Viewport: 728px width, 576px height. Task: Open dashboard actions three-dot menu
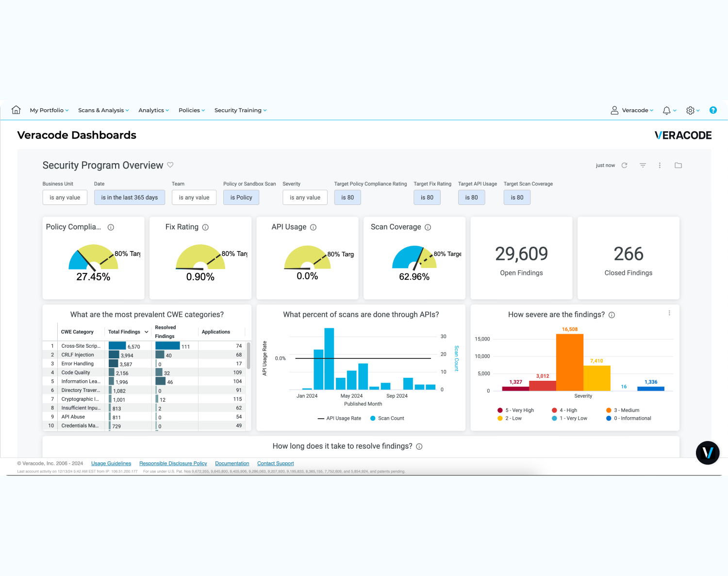coord(660,165)
